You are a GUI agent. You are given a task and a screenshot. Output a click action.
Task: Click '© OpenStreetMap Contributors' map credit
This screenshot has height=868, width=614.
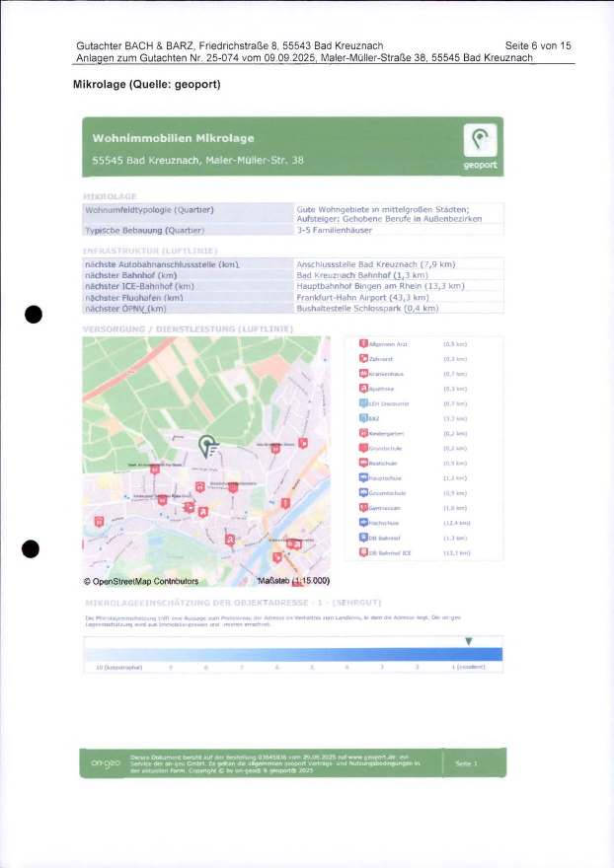(141, 581)
